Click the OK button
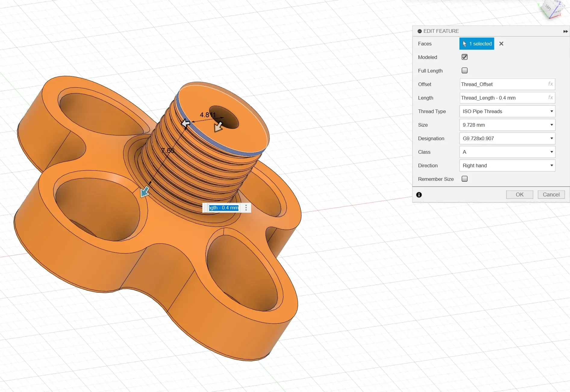Image resolution: width=570 pixels, height=392 pixels. [519, 195]
